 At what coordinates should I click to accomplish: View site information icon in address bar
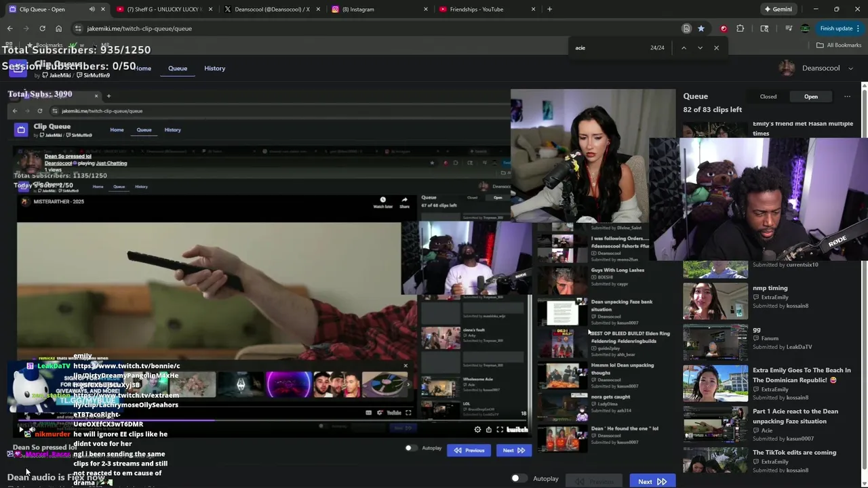pos(78,28)
